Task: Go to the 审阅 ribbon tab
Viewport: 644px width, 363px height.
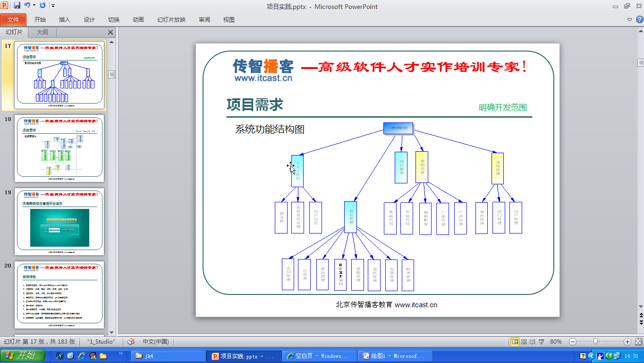Action: coord(204,20)
